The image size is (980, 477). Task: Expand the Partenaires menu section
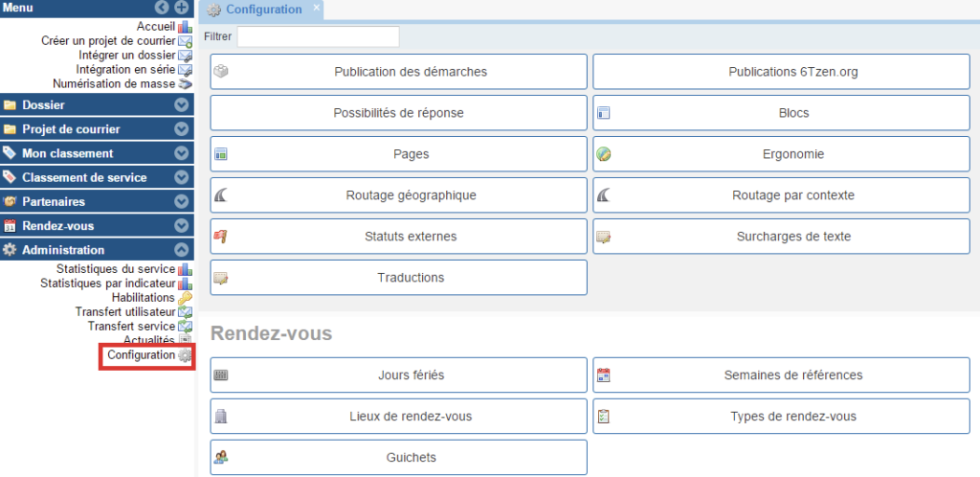[x=181, y=202]
